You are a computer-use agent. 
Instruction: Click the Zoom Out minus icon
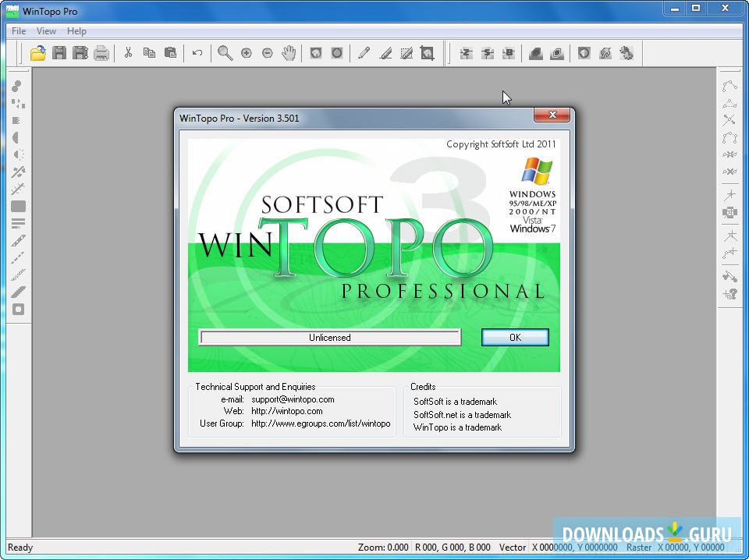268,53
